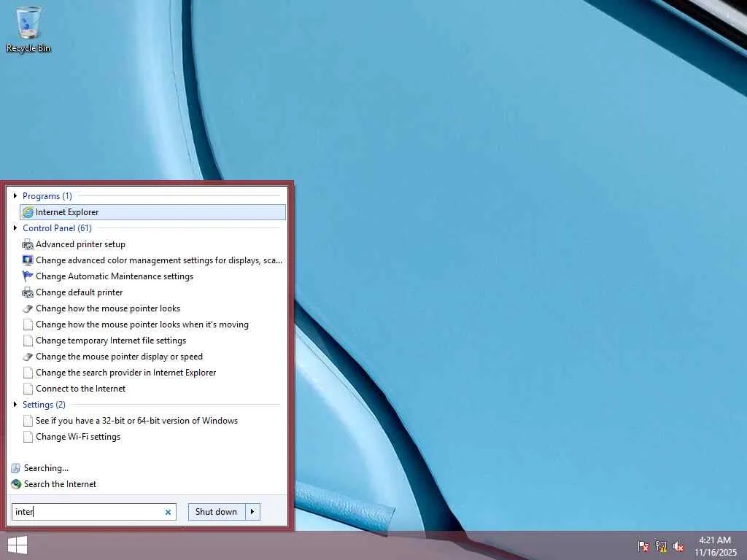Click the color management monitor icon
This screenshot has height=560, width=747.
point(28,260)
